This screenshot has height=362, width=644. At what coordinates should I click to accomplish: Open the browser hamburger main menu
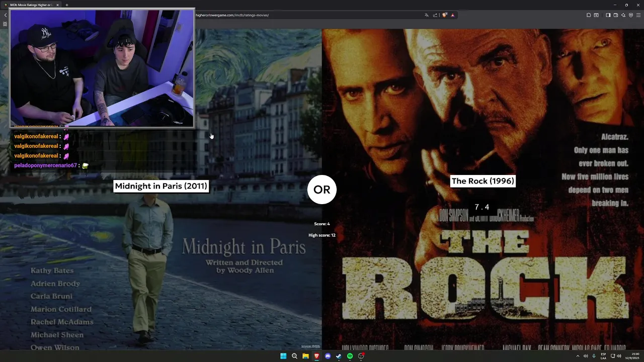(x=638, y=15)
